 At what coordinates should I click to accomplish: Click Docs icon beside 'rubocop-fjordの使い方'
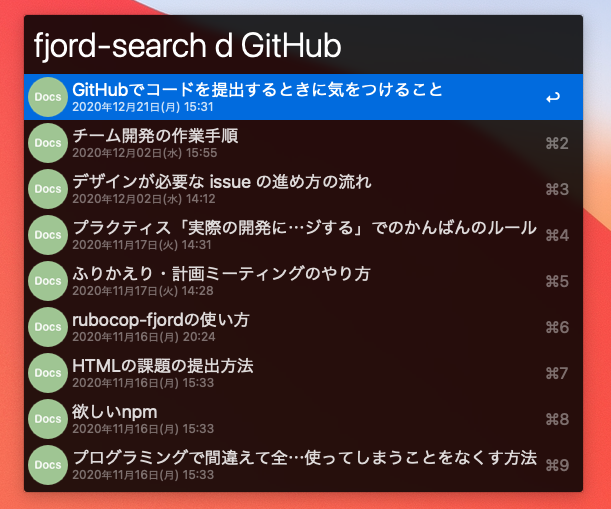48,327
